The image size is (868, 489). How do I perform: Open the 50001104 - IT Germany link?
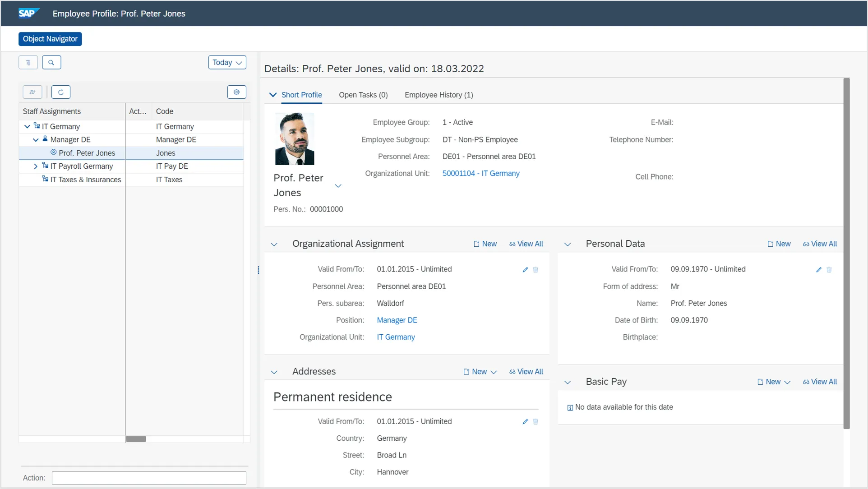[480, 173]
